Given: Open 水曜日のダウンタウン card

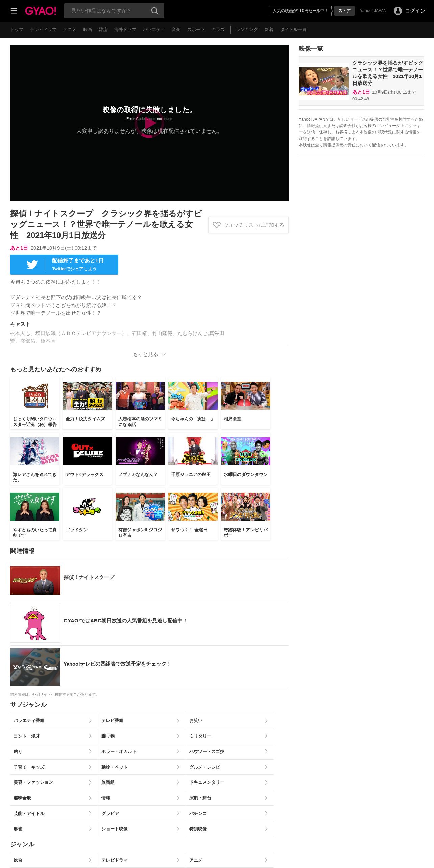Looking at the screenshot, I should click(246, 459).
